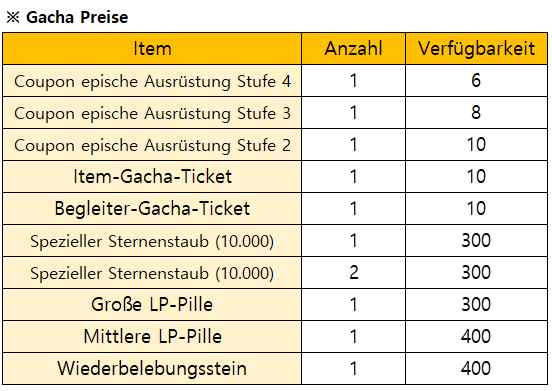Click availability 10 for Item-Gacha-Ticket
Image resolution: width=552 pixels, height=391 pixels.
click(x=476, y=177)
